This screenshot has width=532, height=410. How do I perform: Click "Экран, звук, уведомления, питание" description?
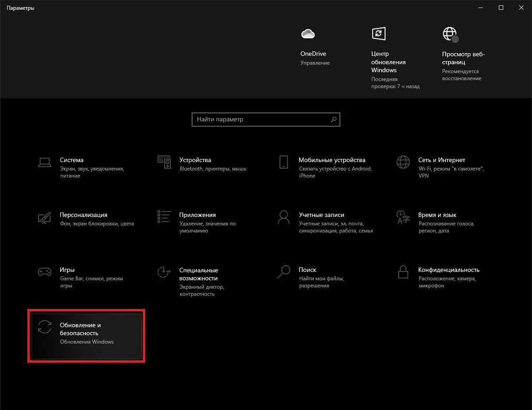click(92, 172)
